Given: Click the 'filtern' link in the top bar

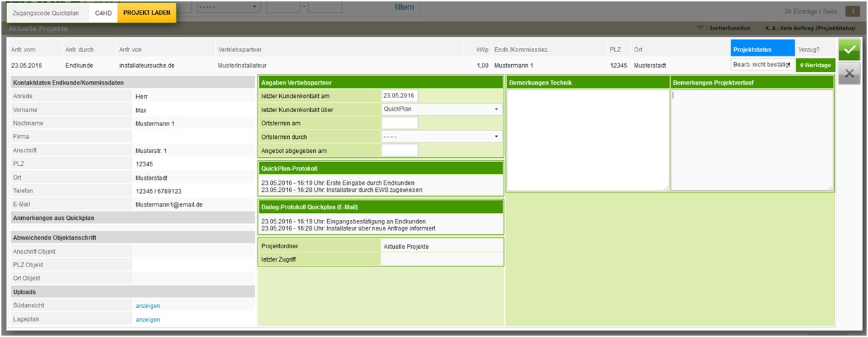Looking at the screenshot, I should 404,8.
